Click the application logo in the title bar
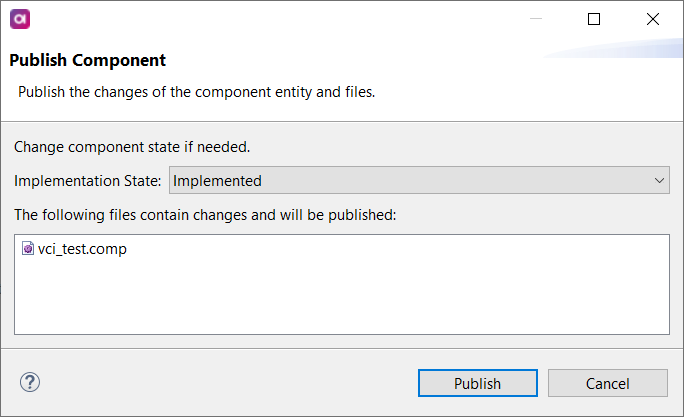 click(19, 19)
